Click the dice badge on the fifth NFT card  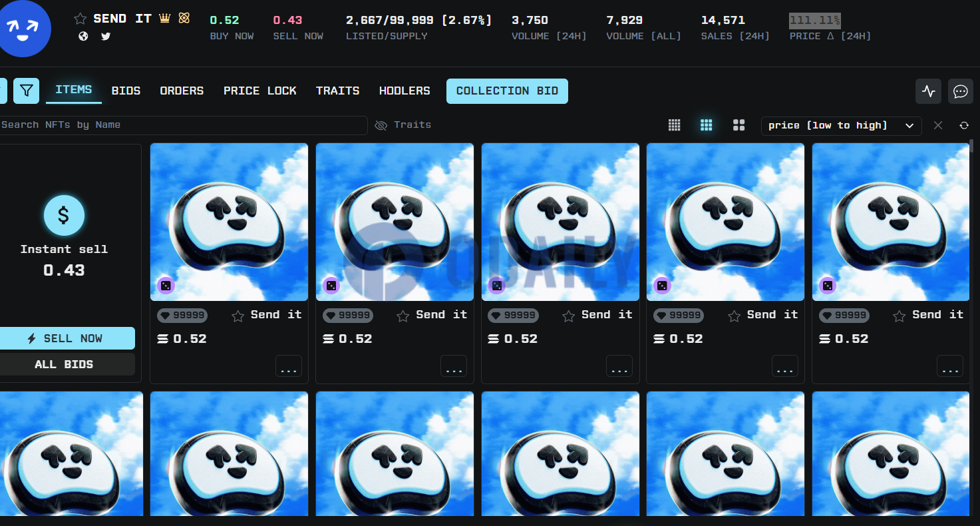(x=828, y=286)
